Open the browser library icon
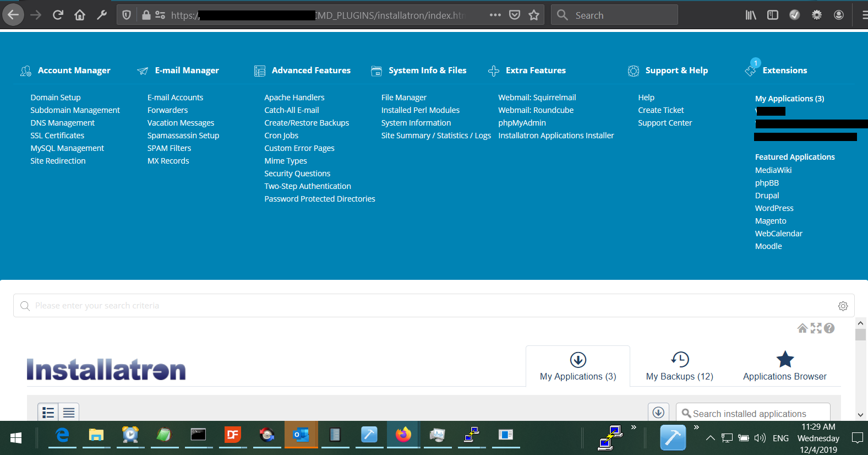Screen dimensions: 868x455 pos(751,15)
